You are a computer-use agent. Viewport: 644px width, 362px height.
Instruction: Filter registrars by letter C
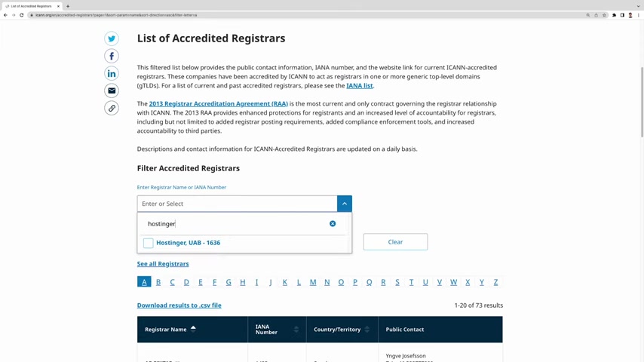click(172, 282)
